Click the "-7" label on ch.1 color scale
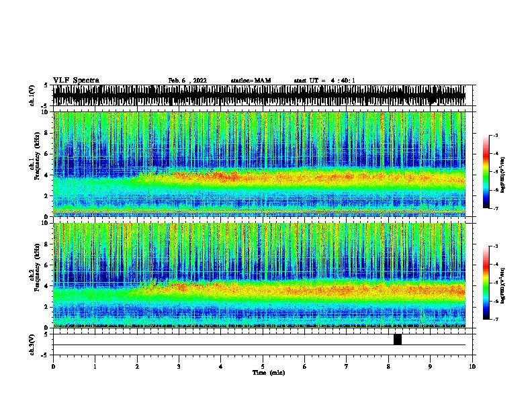 495,208
